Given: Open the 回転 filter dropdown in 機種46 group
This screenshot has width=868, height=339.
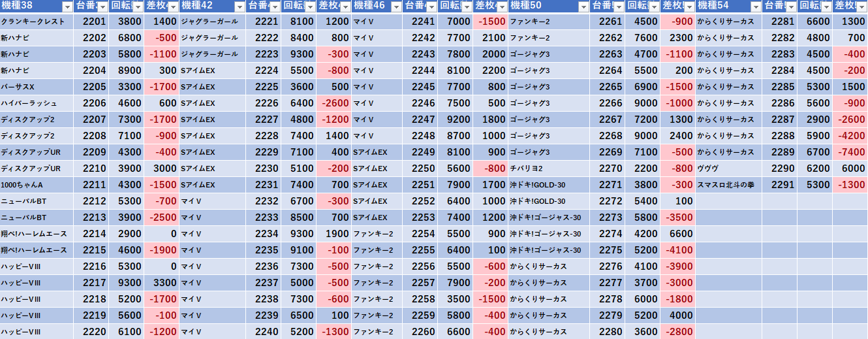Looking at the screenshot, I should (467, 7).
